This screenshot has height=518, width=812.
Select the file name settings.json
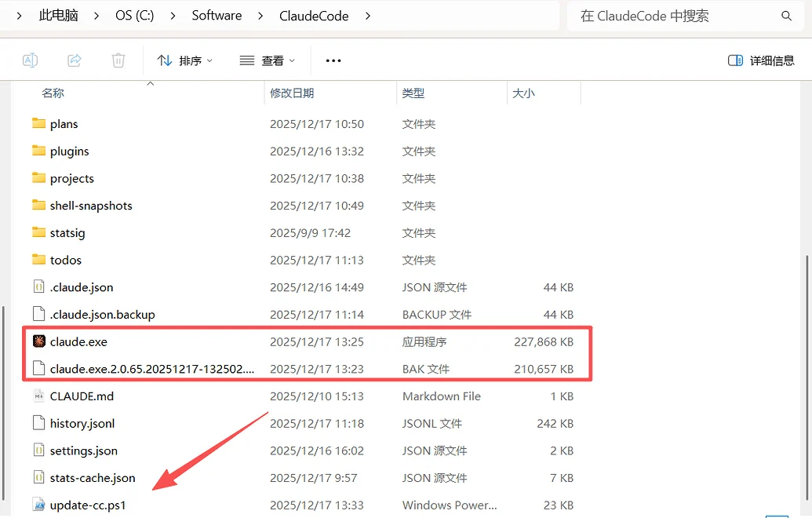click(x=84, y=451)
